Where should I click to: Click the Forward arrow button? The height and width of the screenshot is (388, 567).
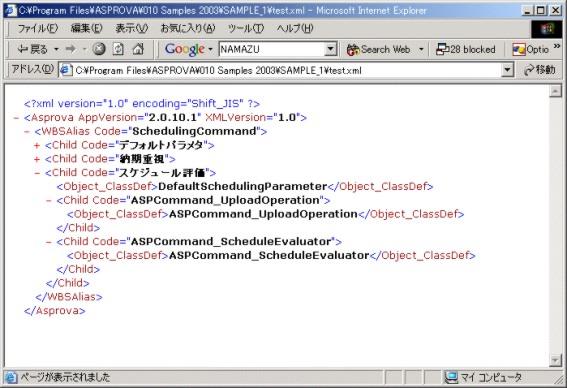click(71, 49)
